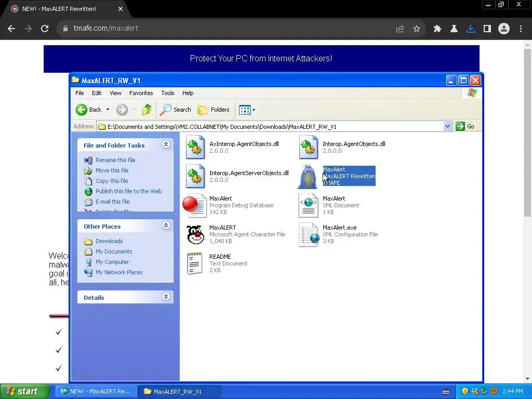
Task: Select MaxAlert Program Debug Database icon
Action: (194, 206)
